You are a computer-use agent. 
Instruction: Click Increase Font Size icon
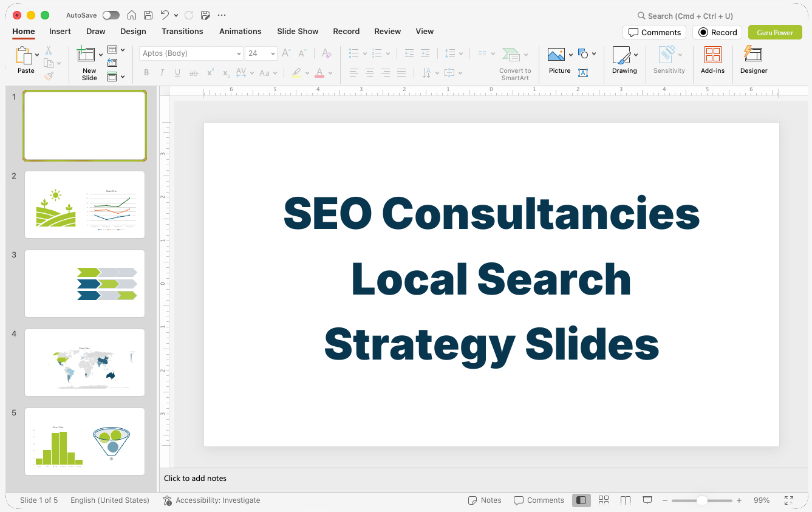[x=287, y=53]
